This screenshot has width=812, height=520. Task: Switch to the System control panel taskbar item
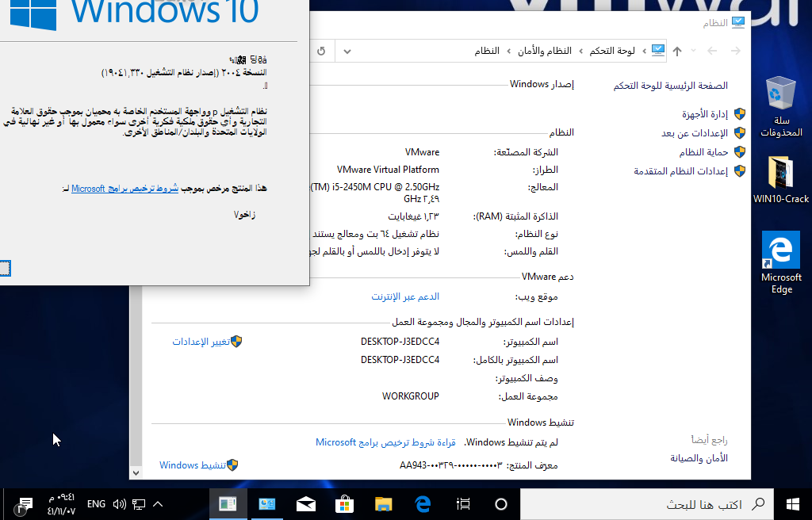[266, 504]
